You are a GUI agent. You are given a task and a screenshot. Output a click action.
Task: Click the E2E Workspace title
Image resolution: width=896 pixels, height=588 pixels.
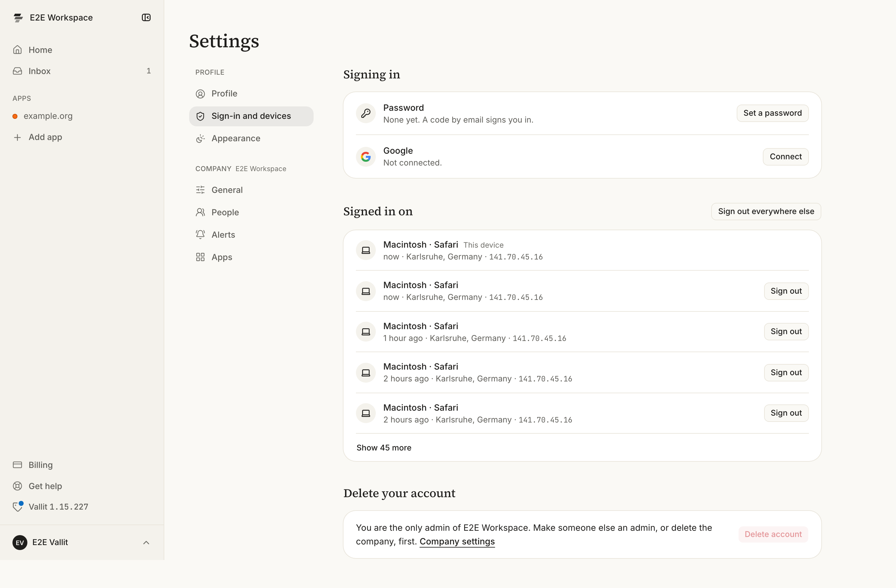[x=61, y=18]
